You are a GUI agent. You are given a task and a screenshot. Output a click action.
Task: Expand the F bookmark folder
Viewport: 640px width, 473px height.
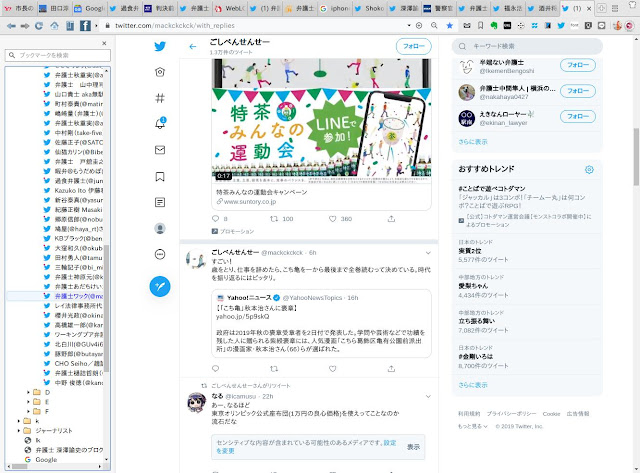click(x=28, y=411)
